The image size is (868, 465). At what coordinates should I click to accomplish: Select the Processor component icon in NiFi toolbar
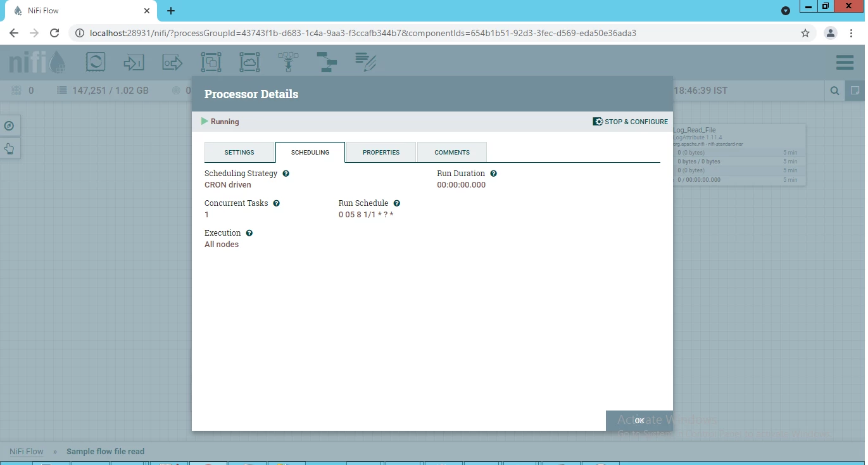96,62
